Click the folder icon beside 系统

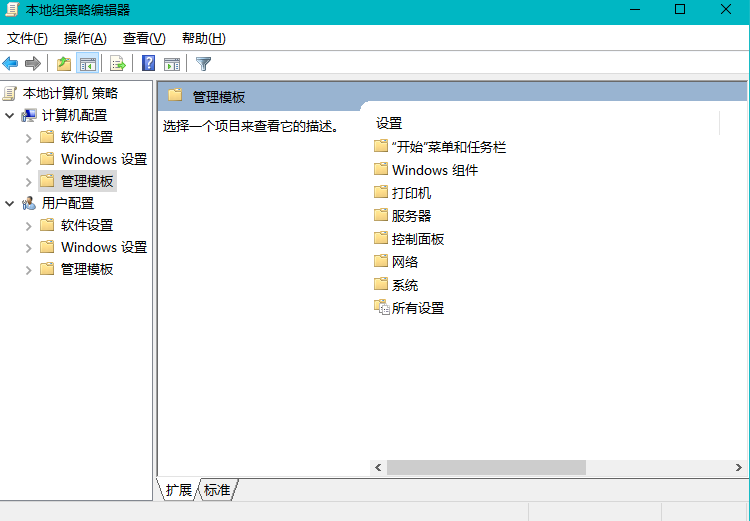(x=381, y=284)
